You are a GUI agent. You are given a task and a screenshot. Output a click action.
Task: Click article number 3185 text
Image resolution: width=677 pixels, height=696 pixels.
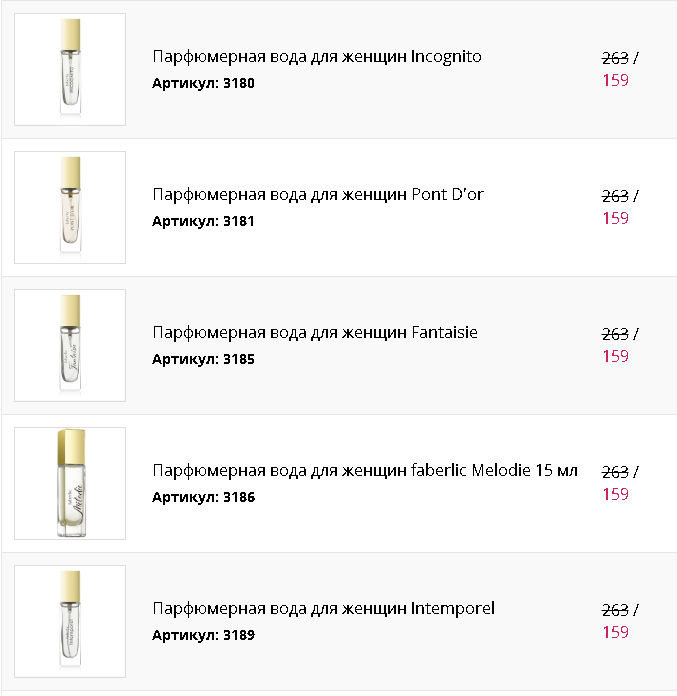pyautogui.click(x=203, y=359)
